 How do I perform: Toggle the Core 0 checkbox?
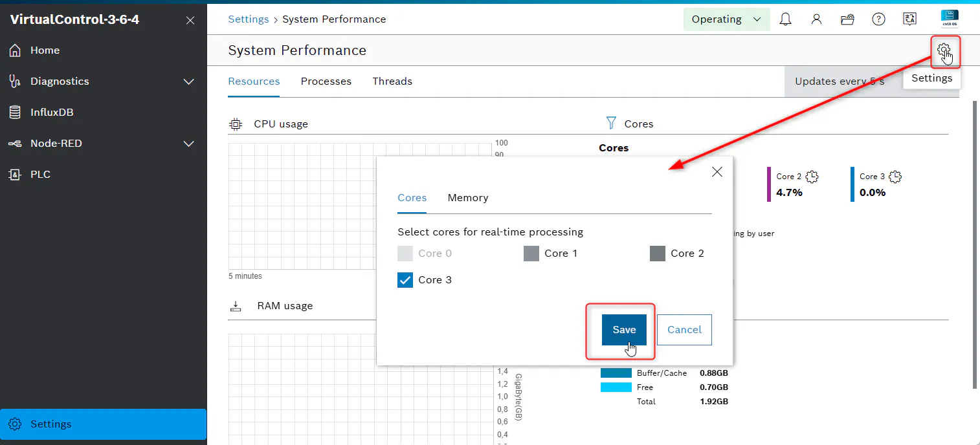coord(405,253)
